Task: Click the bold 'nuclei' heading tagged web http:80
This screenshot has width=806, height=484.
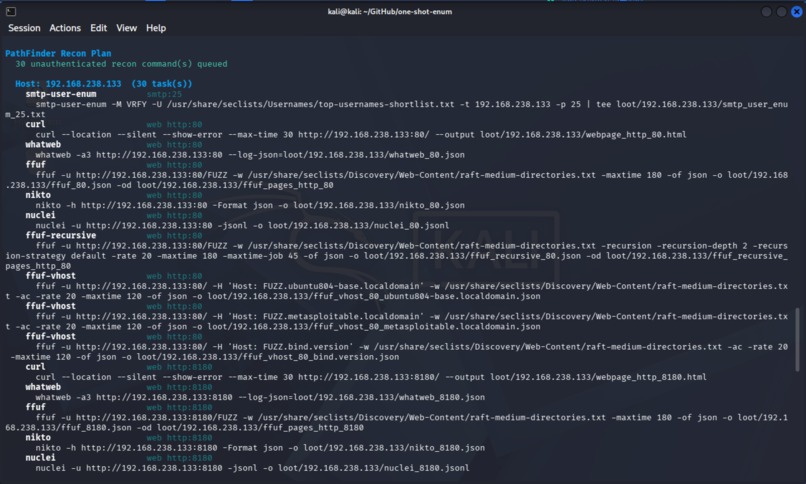Action: (40, 215)
